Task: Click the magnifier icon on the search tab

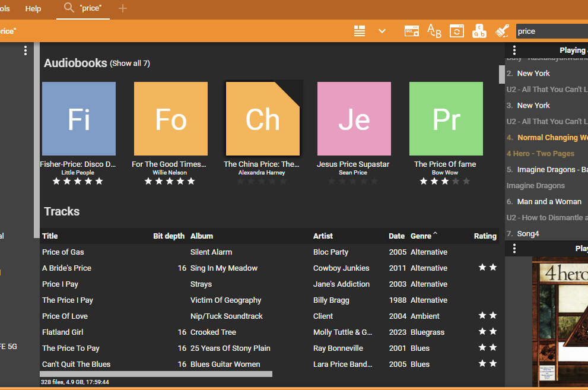Action: [x=69, y=8]
